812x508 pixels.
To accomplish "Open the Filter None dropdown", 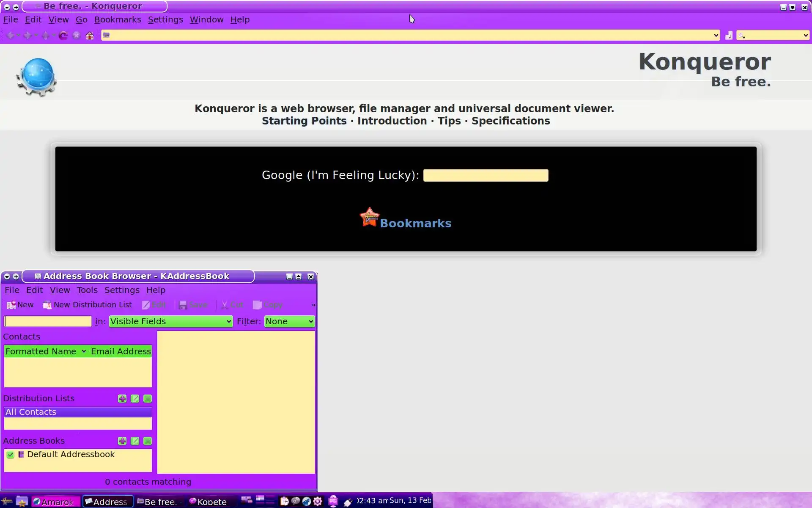I will 289,321.
